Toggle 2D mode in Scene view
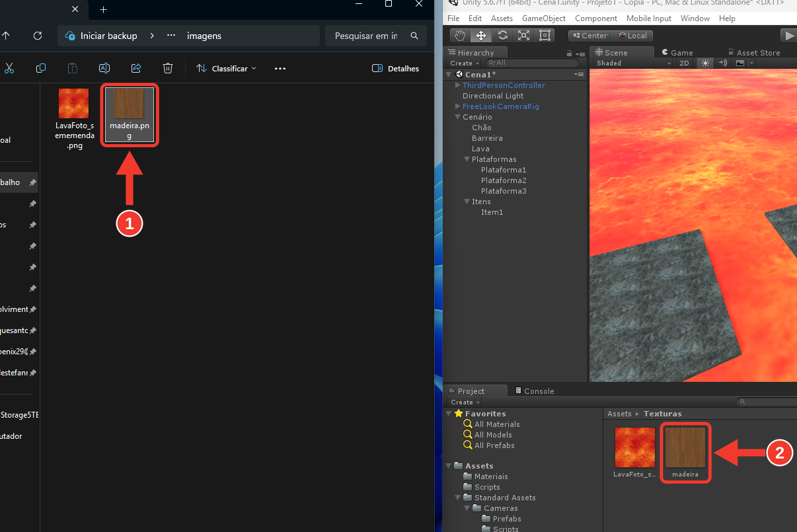The width and height of the screenshot is (797, 532). (x=685, y=63)
